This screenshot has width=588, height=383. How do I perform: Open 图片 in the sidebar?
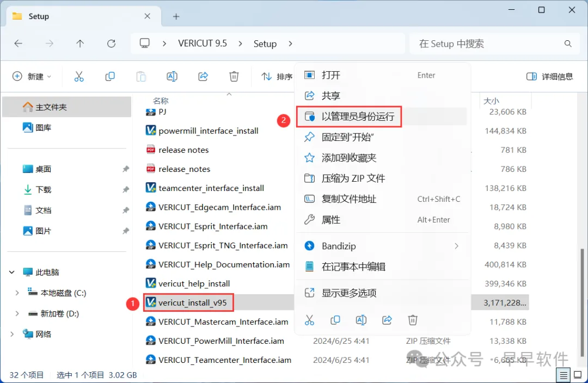pyautogui.click(x=67, y=231)
